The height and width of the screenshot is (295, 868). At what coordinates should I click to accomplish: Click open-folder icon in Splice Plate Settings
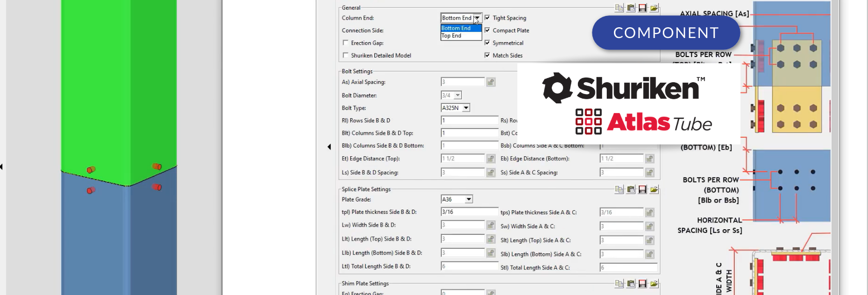point(654,190)
